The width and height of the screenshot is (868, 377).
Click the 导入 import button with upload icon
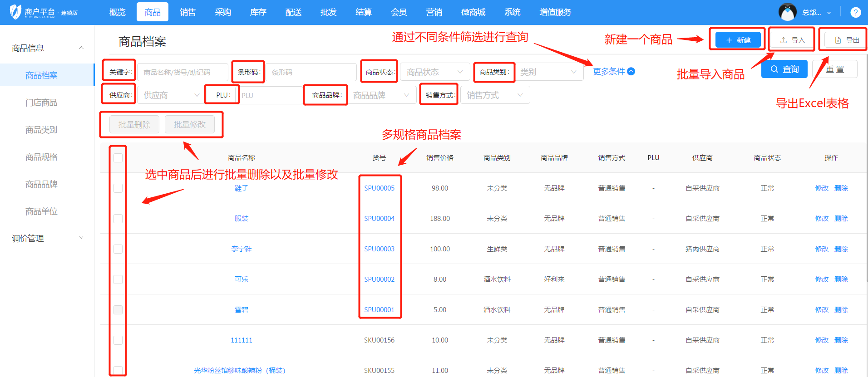click(792, 40)
